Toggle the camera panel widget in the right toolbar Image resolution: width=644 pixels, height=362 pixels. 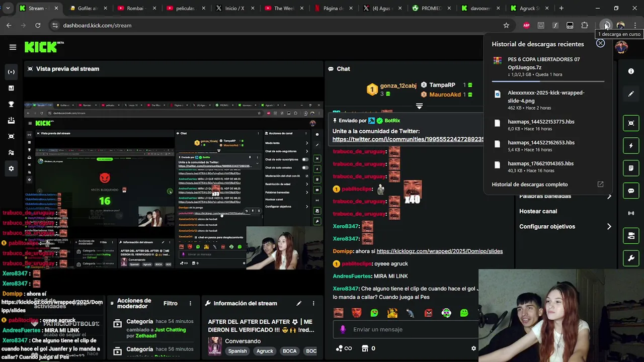pyautogui.click(x=631, y=236)
